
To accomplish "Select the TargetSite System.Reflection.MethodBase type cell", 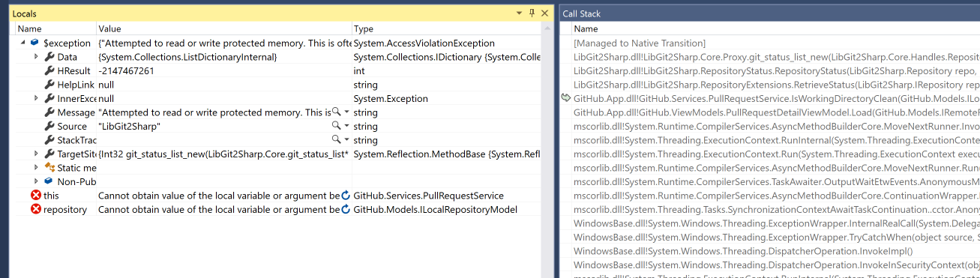I will pyautogui.click(x=447, y=154).
